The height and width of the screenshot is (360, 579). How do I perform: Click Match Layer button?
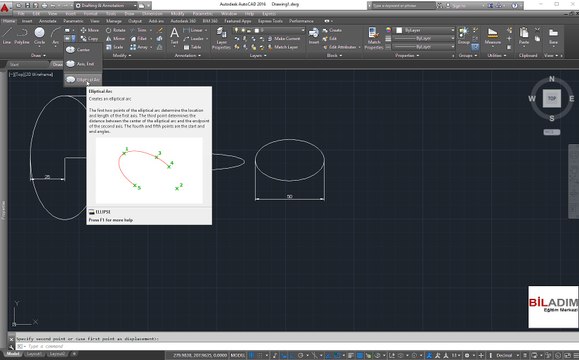point(283,47)
